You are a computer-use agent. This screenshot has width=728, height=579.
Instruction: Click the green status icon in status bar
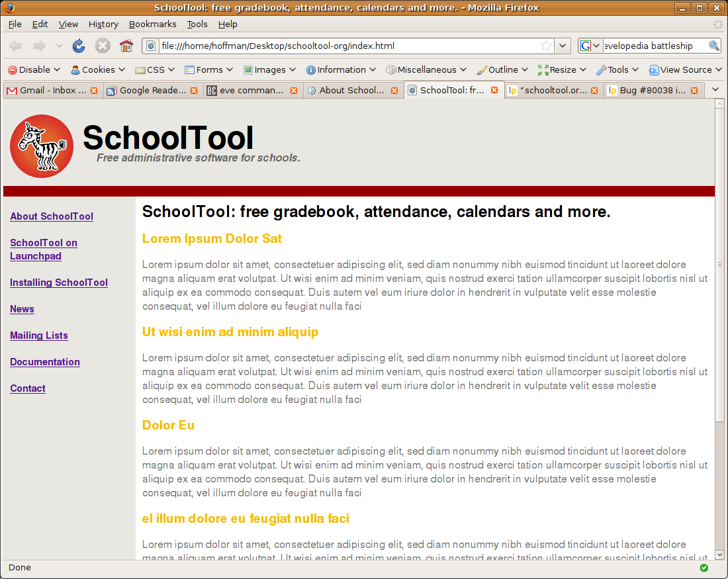(704, 568)
